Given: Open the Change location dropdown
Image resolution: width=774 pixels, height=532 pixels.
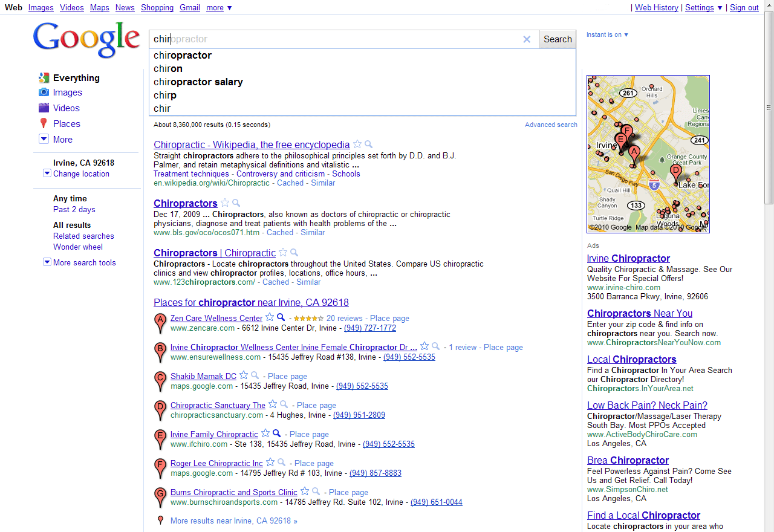Looking at the screenshot, I should [x=47, y=174].
